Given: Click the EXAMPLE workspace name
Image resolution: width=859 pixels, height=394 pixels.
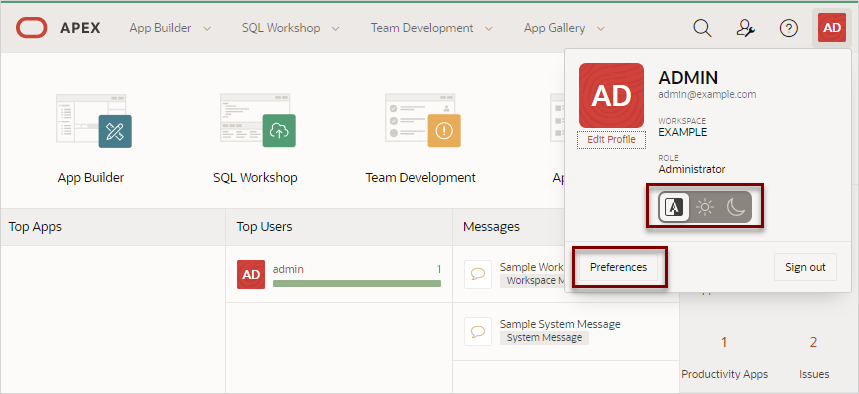Looking at the screenshot, I should pos(683,132).
